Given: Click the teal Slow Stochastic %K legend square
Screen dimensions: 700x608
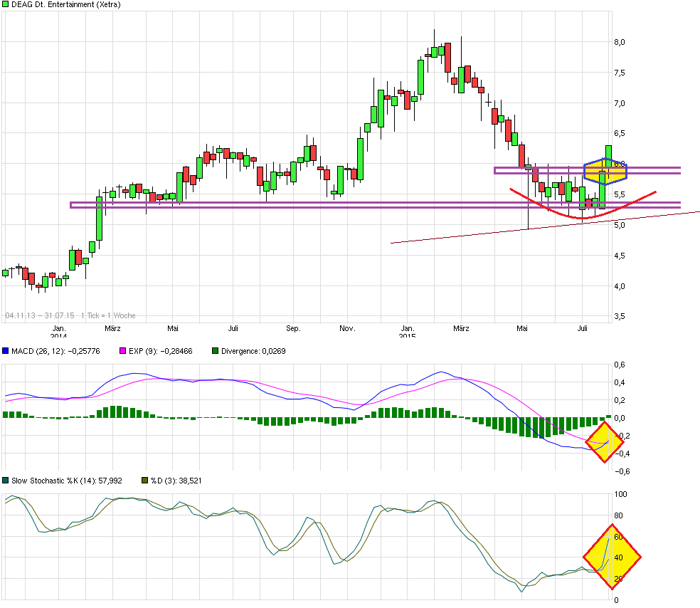Looking at the screenshot, I should 6,481.
